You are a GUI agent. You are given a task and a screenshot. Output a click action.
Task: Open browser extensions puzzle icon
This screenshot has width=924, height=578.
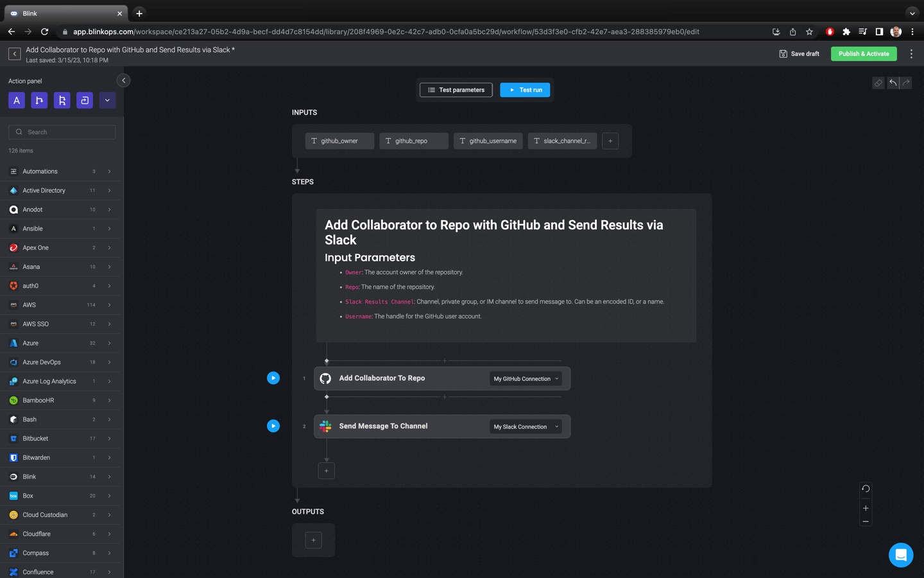(x=846, y=31)
